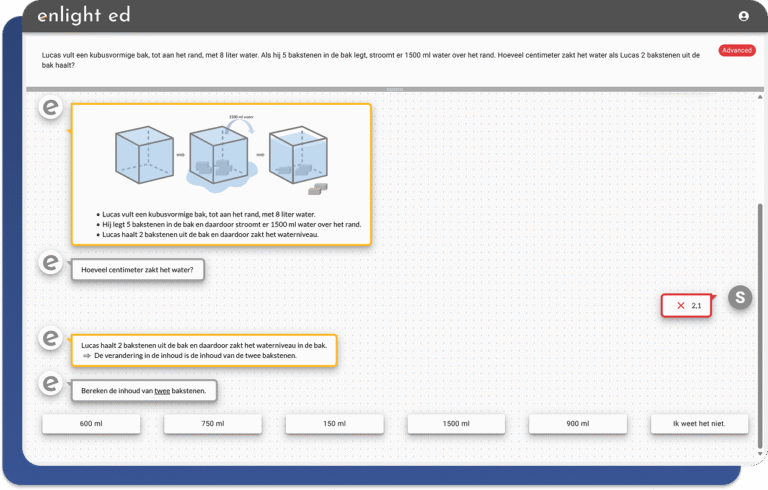Open the cube water tank illustration
This screenshot has width=768, height=490.
(x=220, y=155)
